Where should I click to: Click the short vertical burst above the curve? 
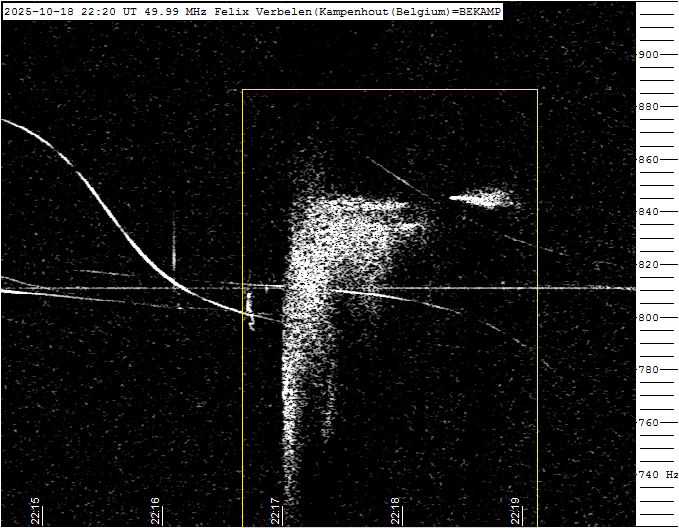click(174, 250)
